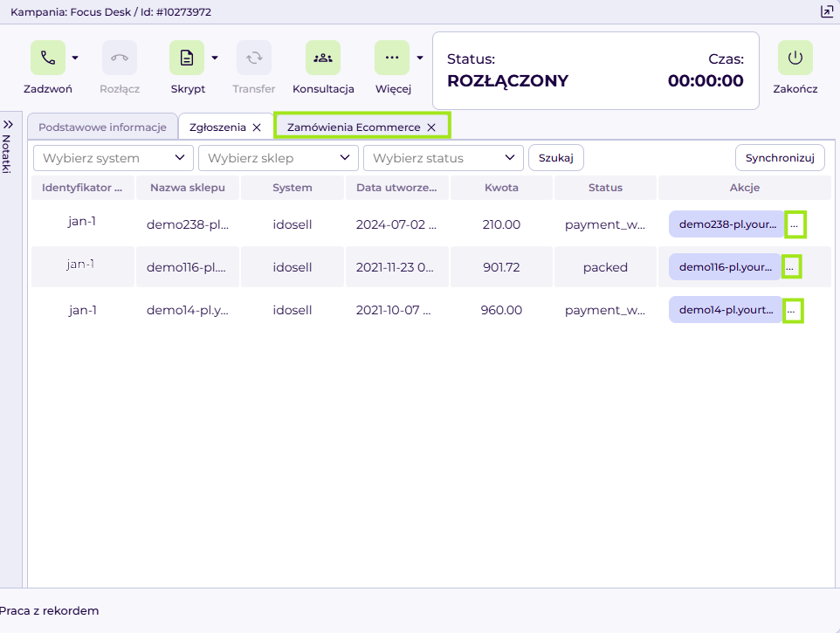
Task: Switch to the Zgłoszenia tab
Action: pyautogui.click(x=217, y=127)
